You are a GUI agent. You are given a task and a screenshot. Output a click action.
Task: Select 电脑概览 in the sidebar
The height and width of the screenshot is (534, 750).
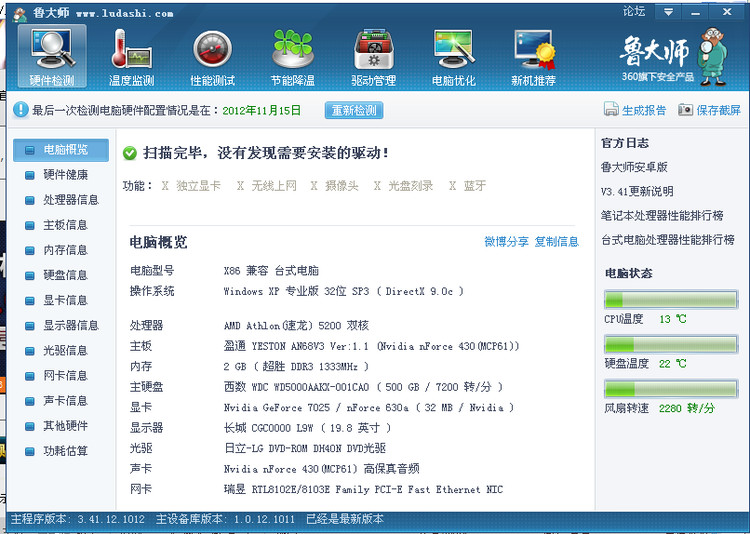pyautogui.click(x=61, y=150)
